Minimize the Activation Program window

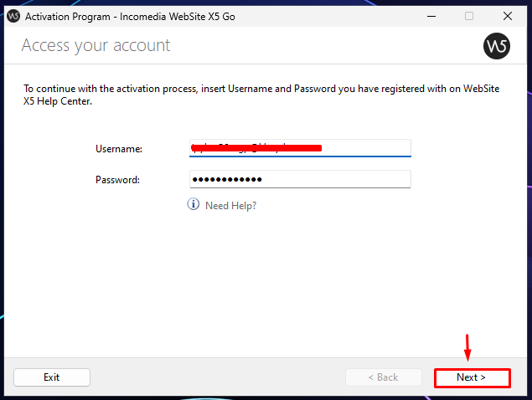431,16
